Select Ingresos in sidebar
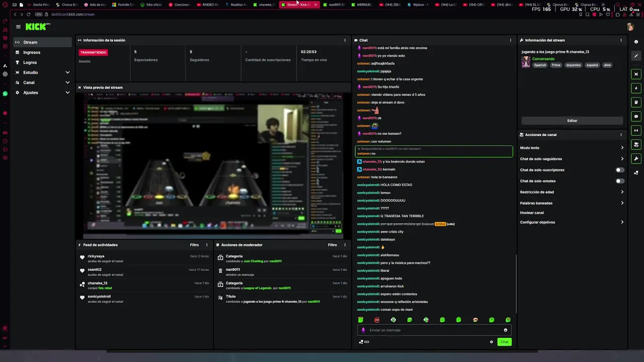Viewport: 644px width, 362px height. [x=43, y=52]
